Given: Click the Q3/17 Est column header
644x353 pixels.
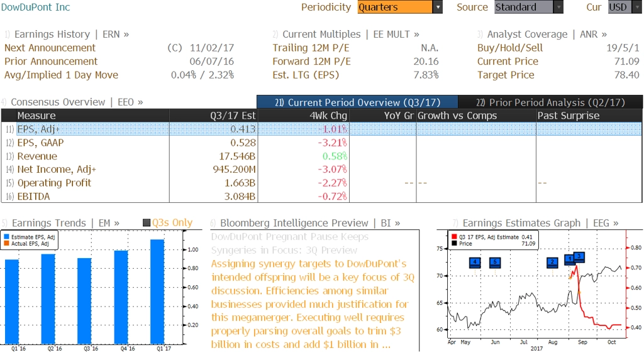Looking at the screenshot, I should [x=213, y=116].
